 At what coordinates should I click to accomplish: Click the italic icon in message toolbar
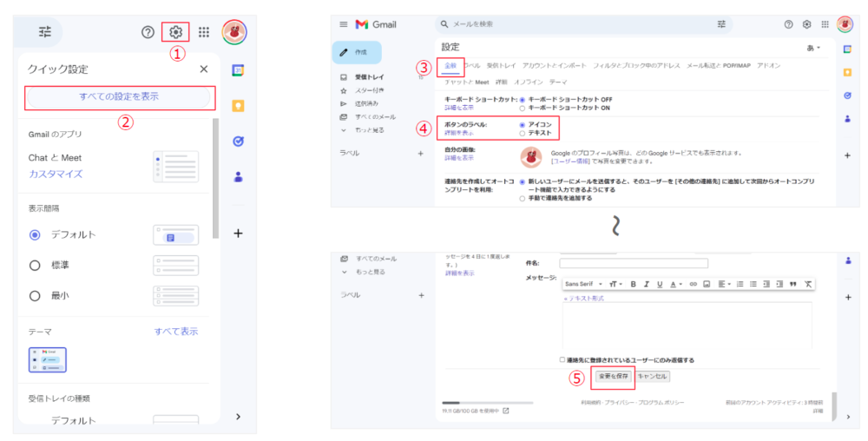(x=646, y=284)
